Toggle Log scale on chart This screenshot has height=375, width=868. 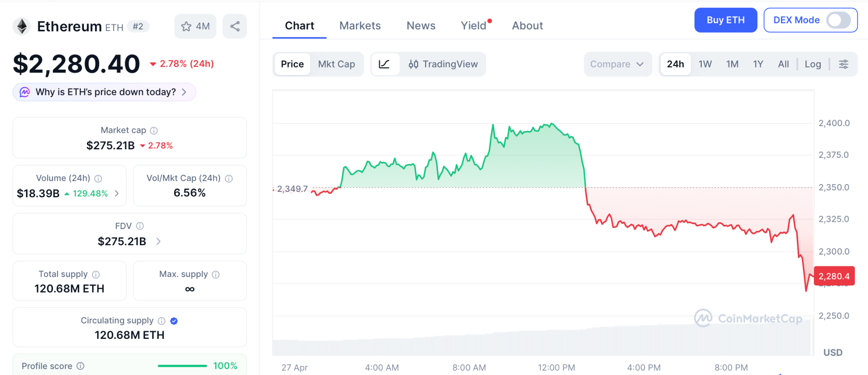(812, 64)
